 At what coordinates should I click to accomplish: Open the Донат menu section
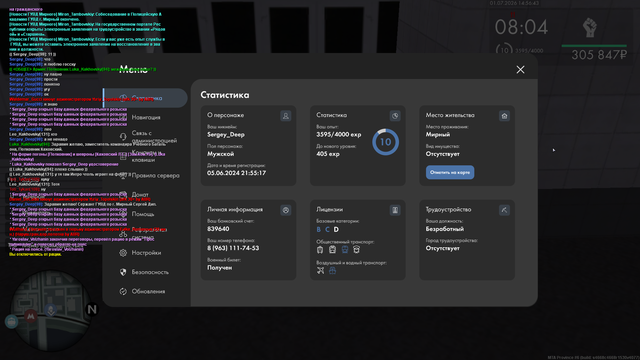pyautogui.click(x=140, y=195)
